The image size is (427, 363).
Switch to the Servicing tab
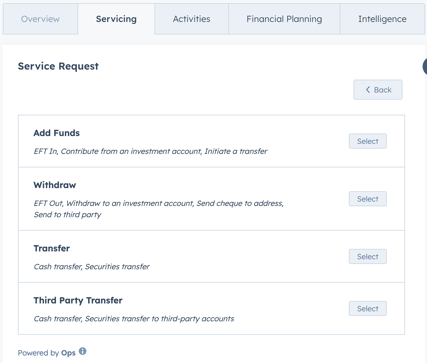[x=116, y=19]
